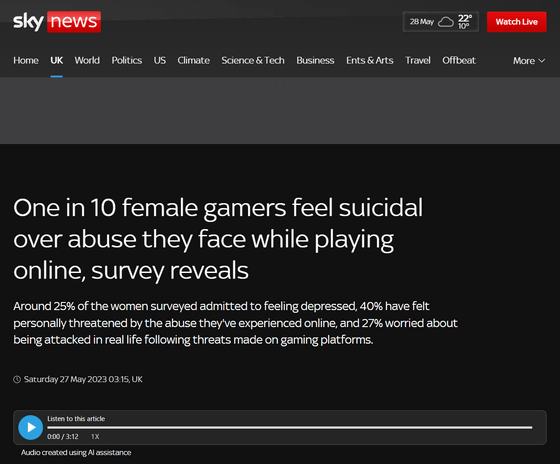Expand the More menu
Viewport: 560px width, 464px height.
pyautogui.click(x=529, y=61)
